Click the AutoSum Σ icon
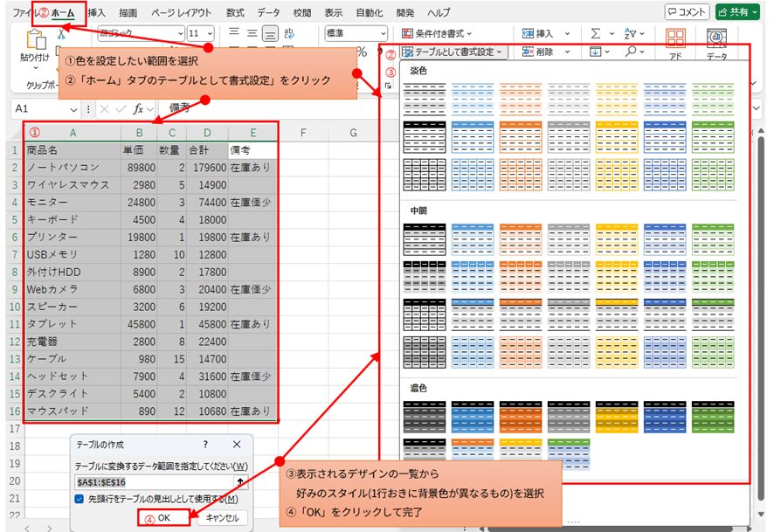 [597, 31]
